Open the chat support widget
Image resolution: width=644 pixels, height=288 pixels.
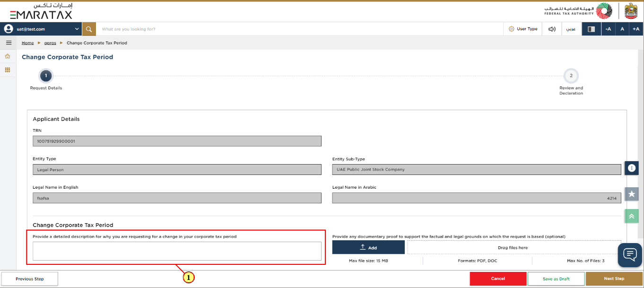[630, 254]
